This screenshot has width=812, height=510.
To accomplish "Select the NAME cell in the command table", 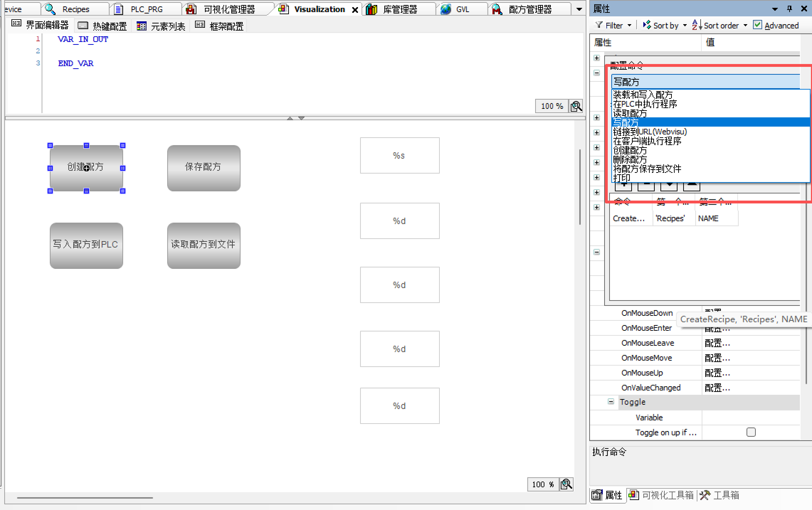I will pyautogui.click(x=716, y=218).
